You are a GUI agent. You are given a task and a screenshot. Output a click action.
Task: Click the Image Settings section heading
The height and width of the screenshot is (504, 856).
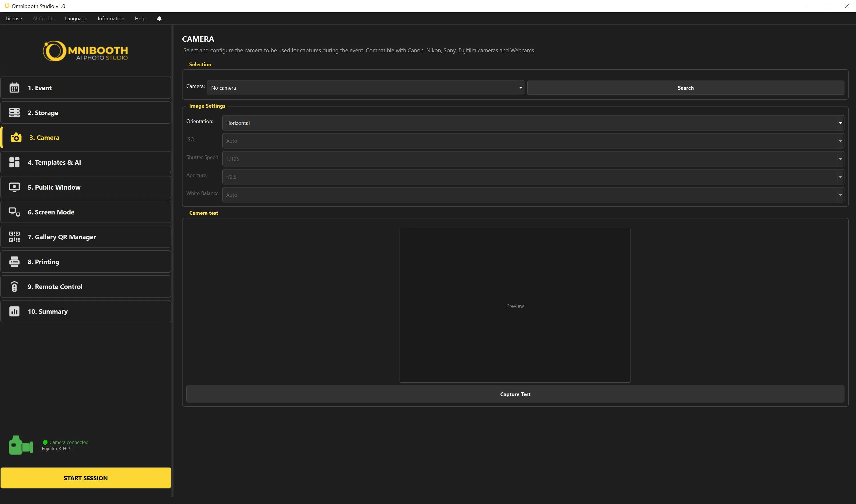207,106
